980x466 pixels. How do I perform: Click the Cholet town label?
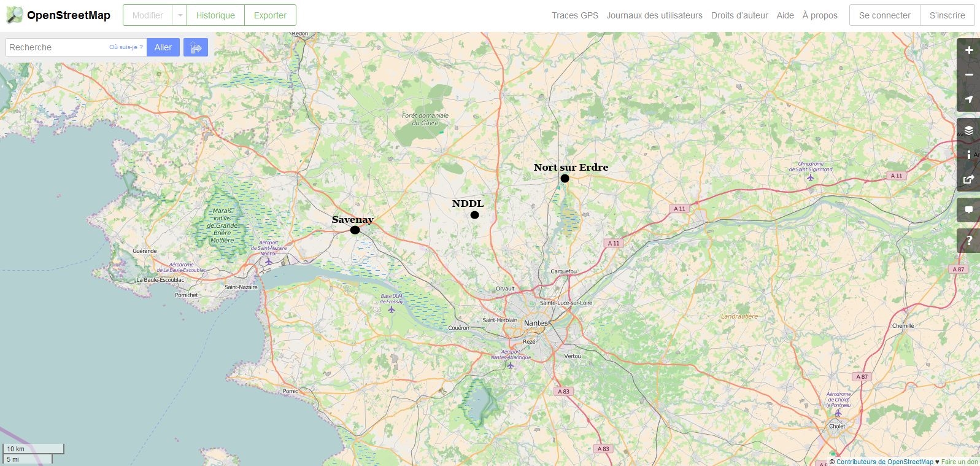click(x=837, y=426)
